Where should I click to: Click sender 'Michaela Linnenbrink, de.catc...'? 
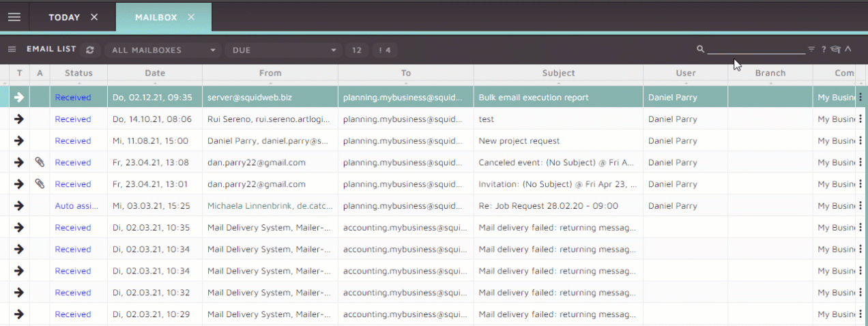pyautogui.click(x=269, y=206)
